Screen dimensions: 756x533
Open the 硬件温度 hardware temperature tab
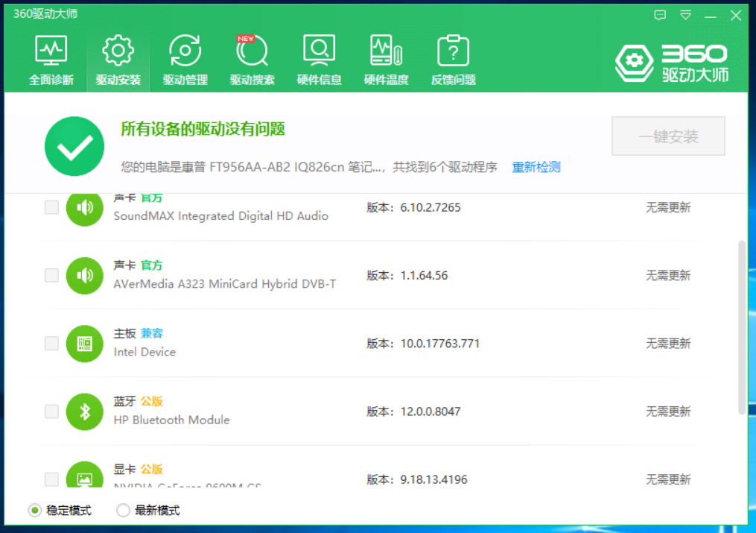[387, 61]
